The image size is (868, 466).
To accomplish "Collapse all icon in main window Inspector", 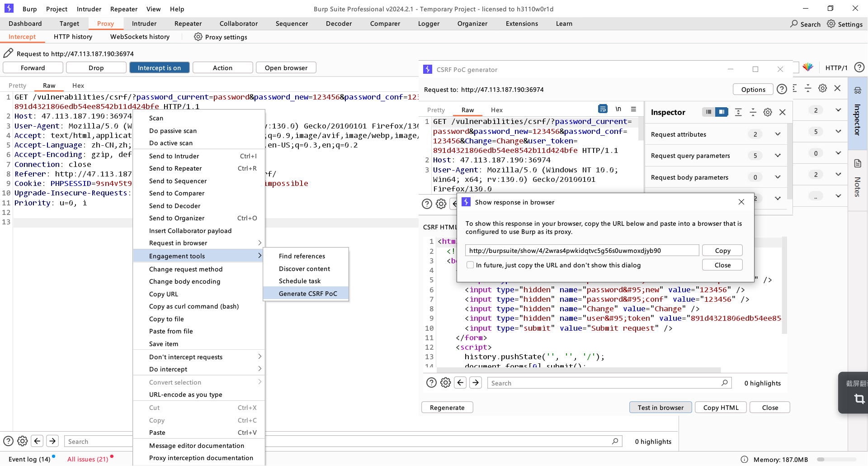I will click(x=808, y=88).
